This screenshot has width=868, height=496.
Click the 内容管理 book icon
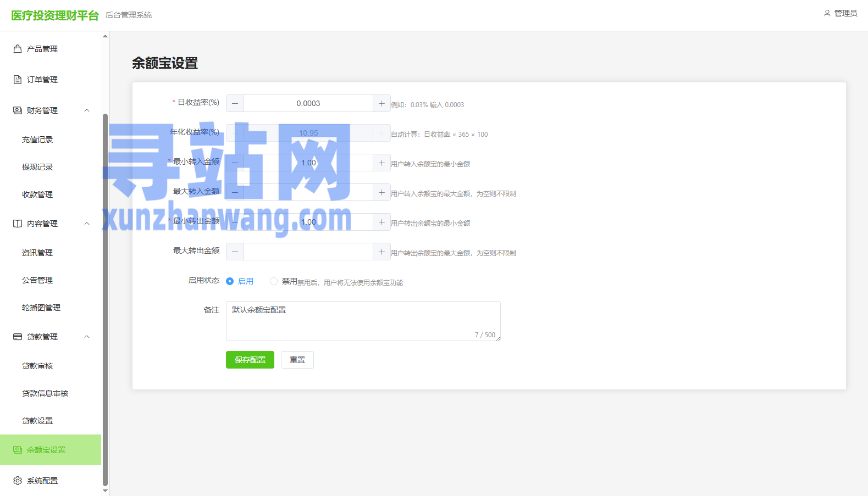tap(18, 224)
